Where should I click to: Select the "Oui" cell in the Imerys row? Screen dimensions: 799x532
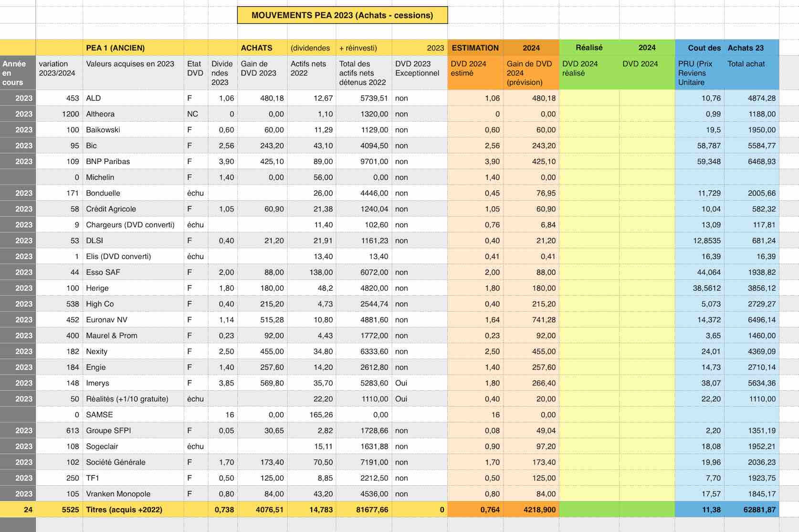tap(419, 383)
